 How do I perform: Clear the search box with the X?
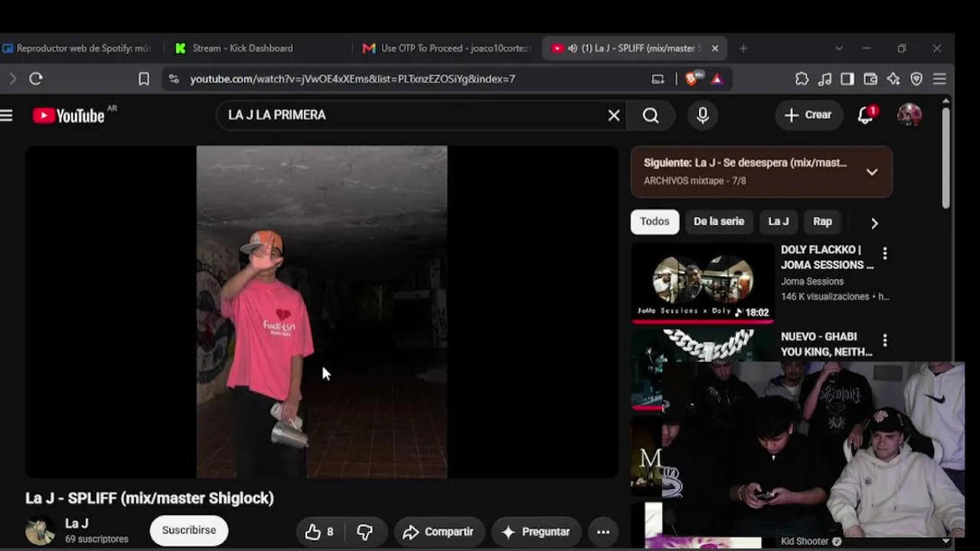(614, 116)
